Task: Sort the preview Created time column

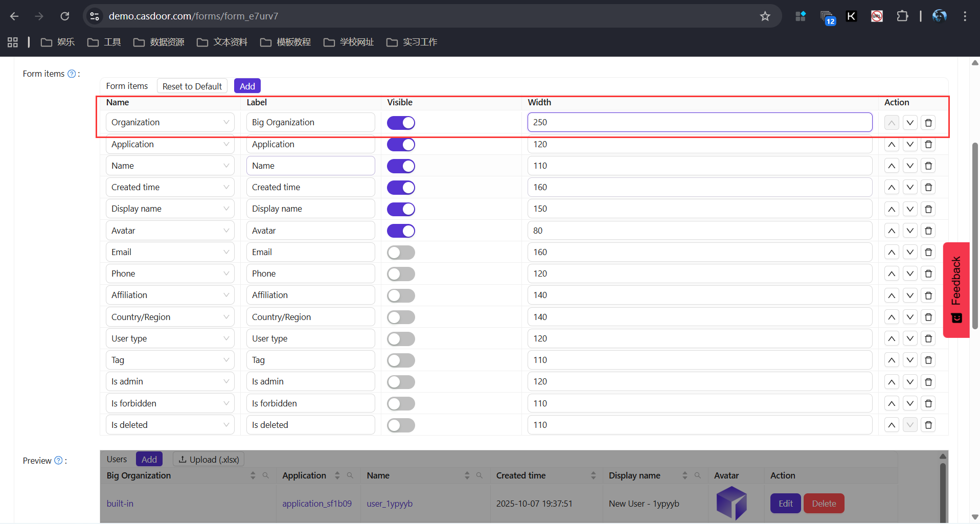Action: (593, 475)
